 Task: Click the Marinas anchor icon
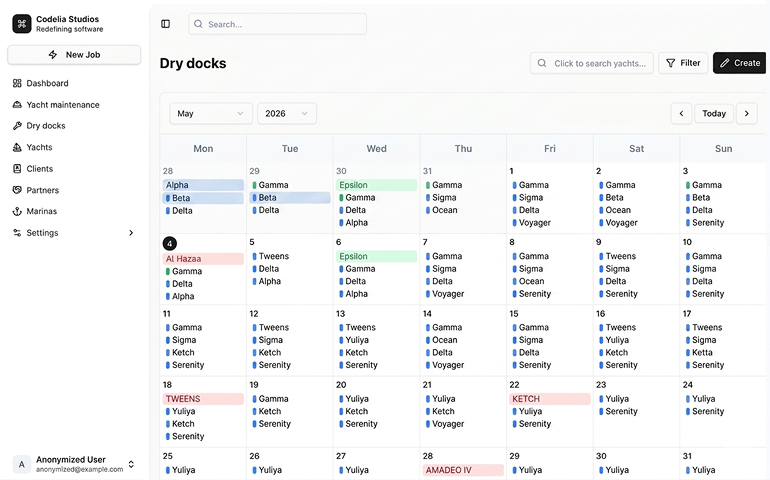pyautogui.click(x=17, y=211)
